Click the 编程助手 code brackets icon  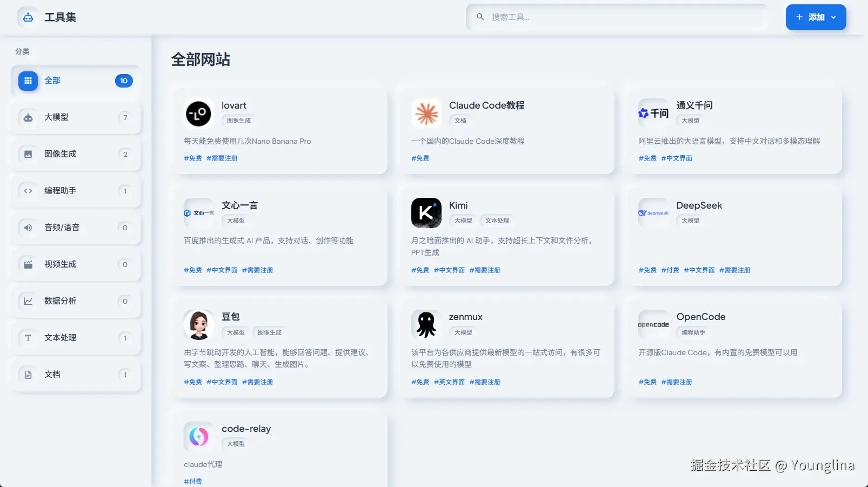tap(28, 191)
